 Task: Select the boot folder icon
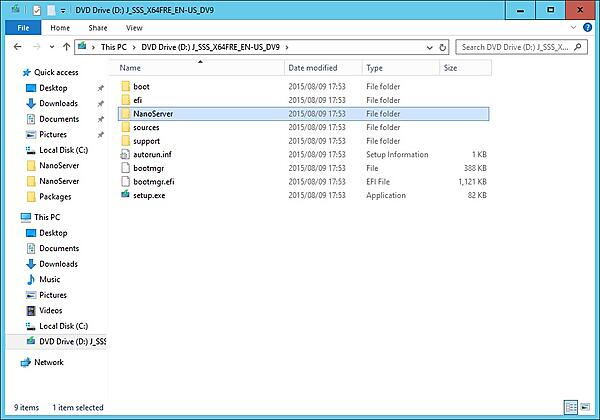click(x=126, y=86)
